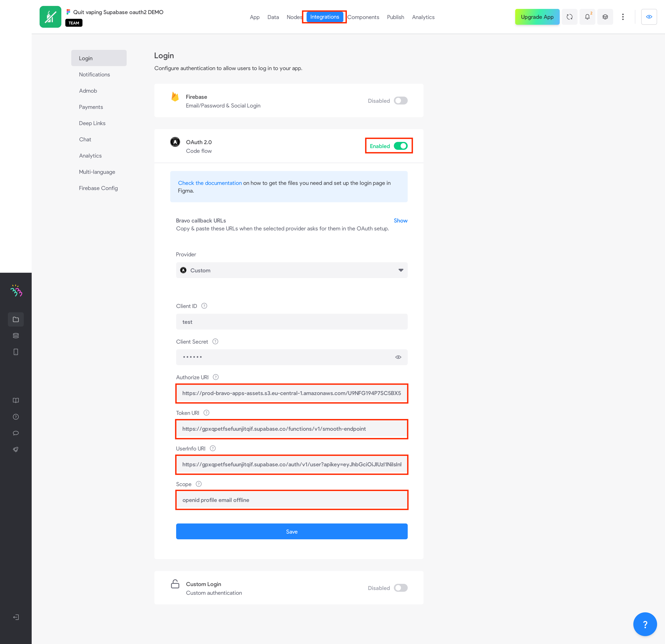665x644 pixels.
Task: Reveal Client Secret with eye icon
Action: [398, 357]
